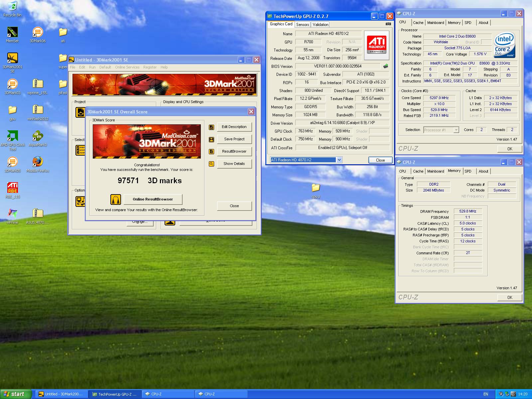
Task: Click the ResultBrowser button
Action: click(x=234, y=152)
